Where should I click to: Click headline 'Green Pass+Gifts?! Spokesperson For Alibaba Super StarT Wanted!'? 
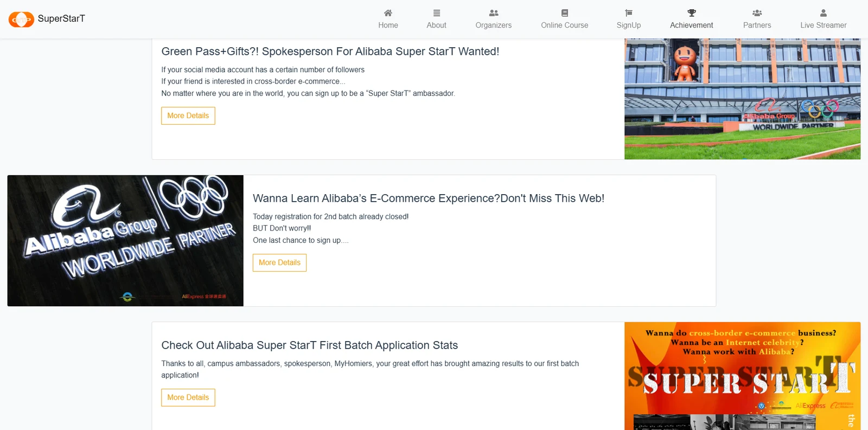coord(330,52)
